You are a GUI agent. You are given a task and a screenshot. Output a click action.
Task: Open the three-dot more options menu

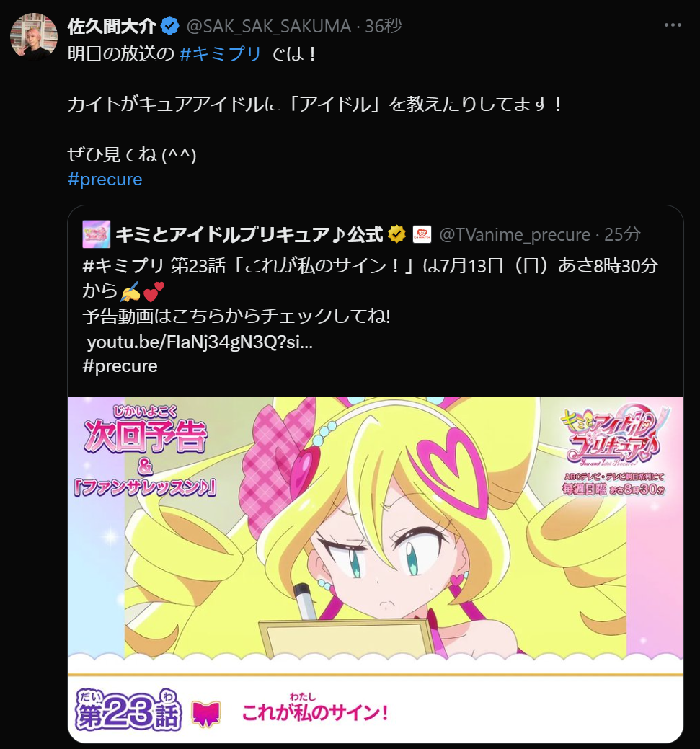673,25
